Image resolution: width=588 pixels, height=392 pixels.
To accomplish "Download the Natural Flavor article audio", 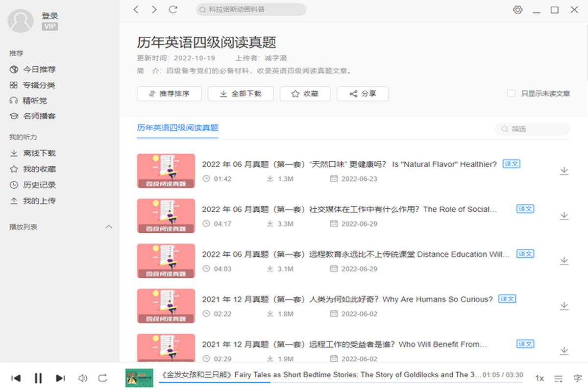I will (x=564, y=171).
